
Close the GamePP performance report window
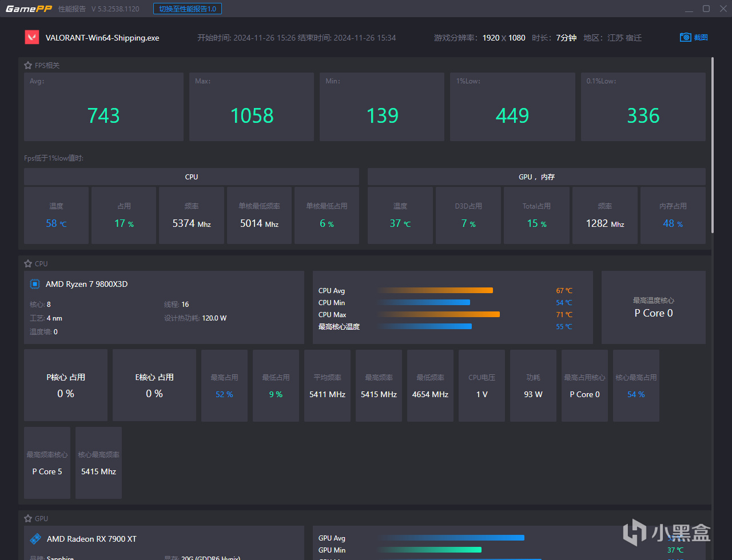(722, 9)
